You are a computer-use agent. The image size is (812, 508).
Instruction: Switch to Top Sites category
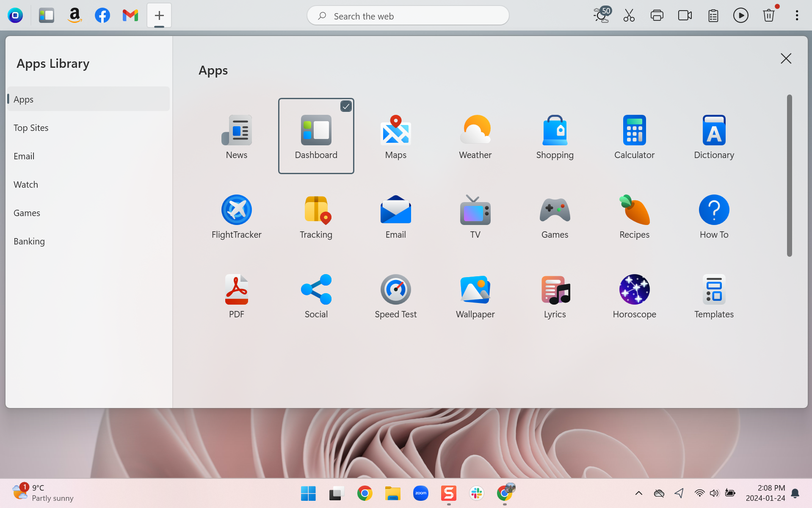[88, 128]
